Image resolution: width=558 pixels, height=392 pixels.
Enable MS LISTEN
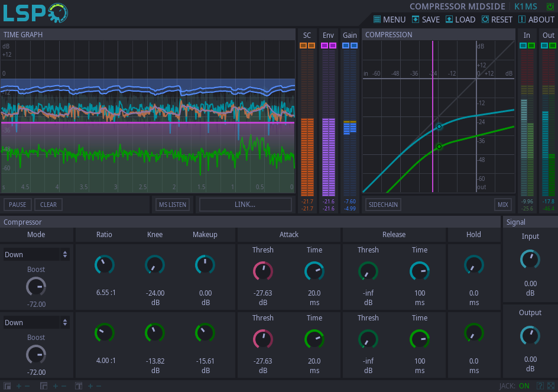point(173,205)
